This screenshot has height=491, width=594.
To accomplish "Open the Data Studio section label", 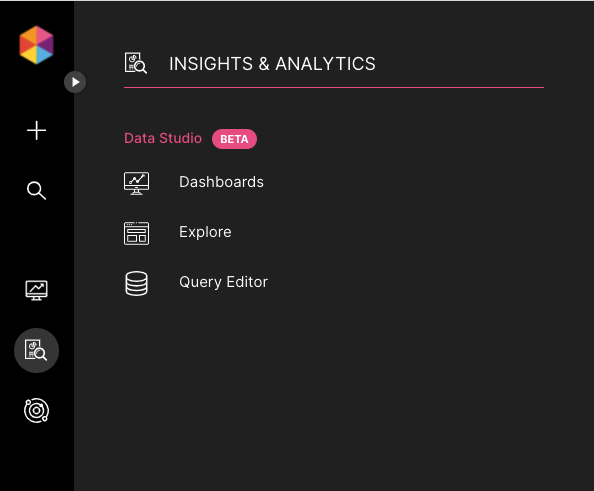I will (x=163, y=138).
